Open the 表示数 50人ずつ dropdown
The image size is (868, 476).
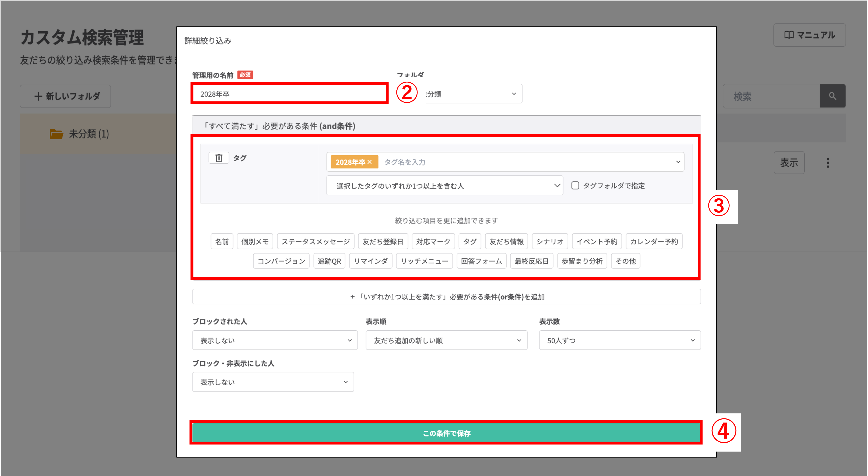[x=620, y=340]
